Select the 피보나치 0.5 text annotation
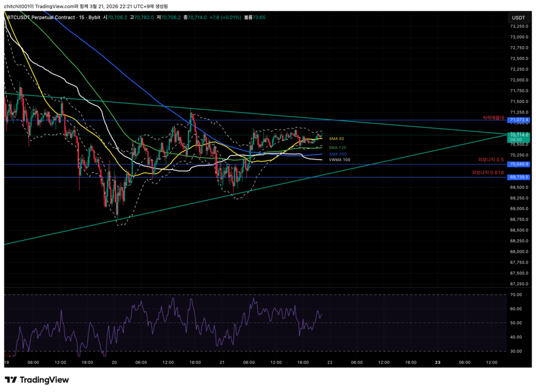The width and height of the screenshot is (536, 392). click(x=490, y=159)
